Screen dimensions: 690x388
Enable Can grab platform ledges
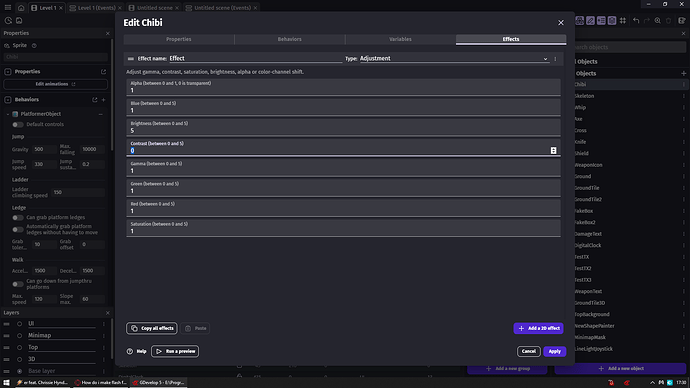point(18,217)
